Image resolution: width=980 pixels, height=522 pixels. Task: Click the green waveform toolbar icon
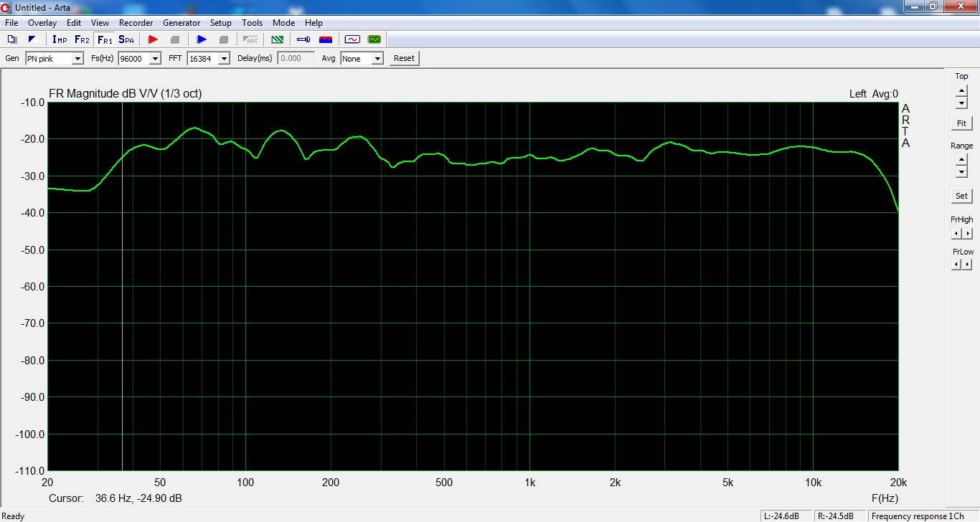click(374, 39)
